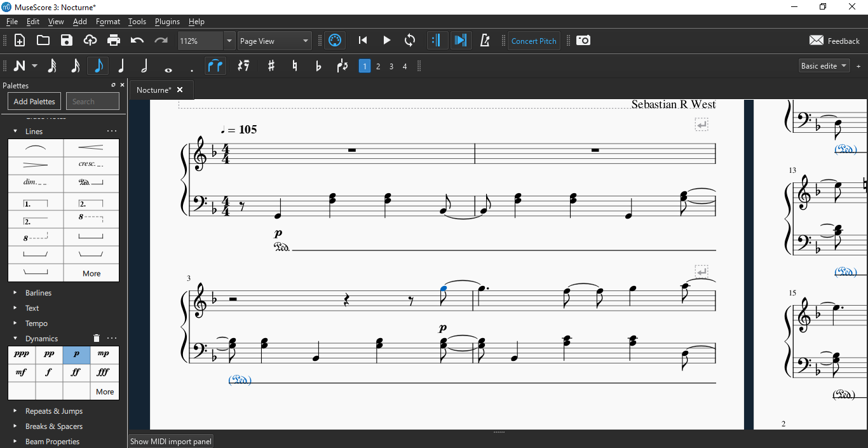Collapse the Lines palette
868x448 pixels.
15,132
